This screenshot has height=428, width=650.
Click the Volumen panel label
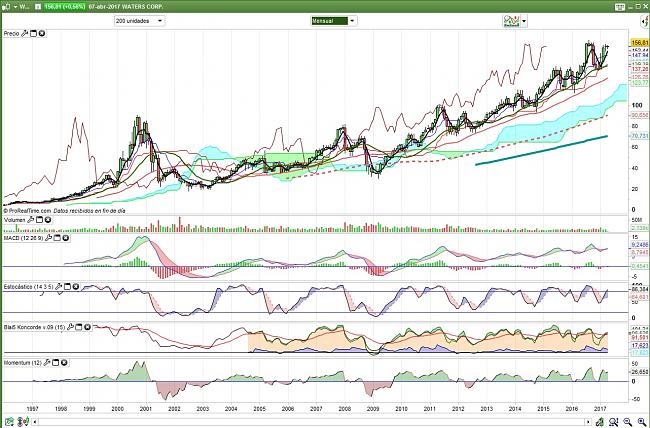15,220
